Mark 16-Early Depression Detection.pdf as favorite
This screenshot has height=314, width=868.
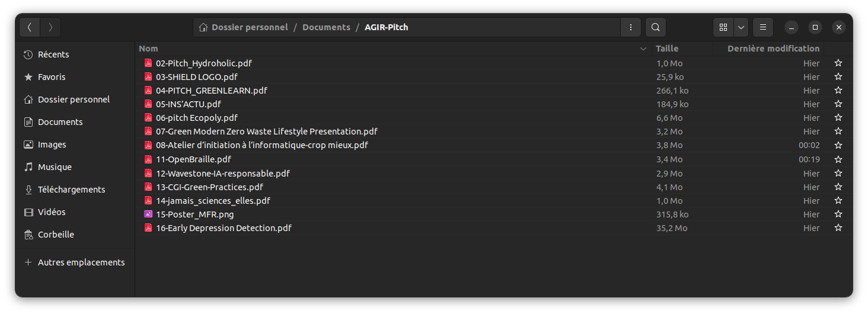pyautogui.click(x=838, y=228)
